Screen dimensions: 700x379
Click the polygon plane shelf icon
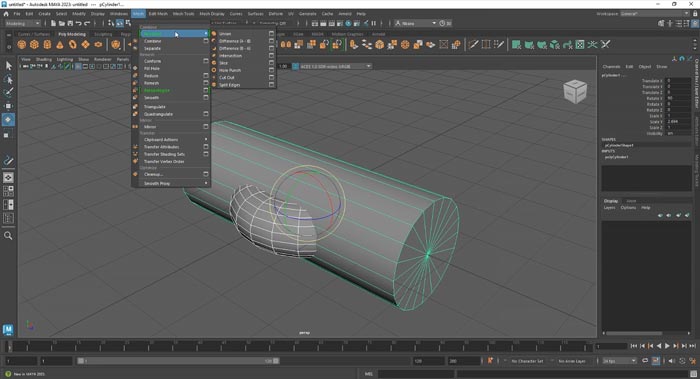click(85, 45)
